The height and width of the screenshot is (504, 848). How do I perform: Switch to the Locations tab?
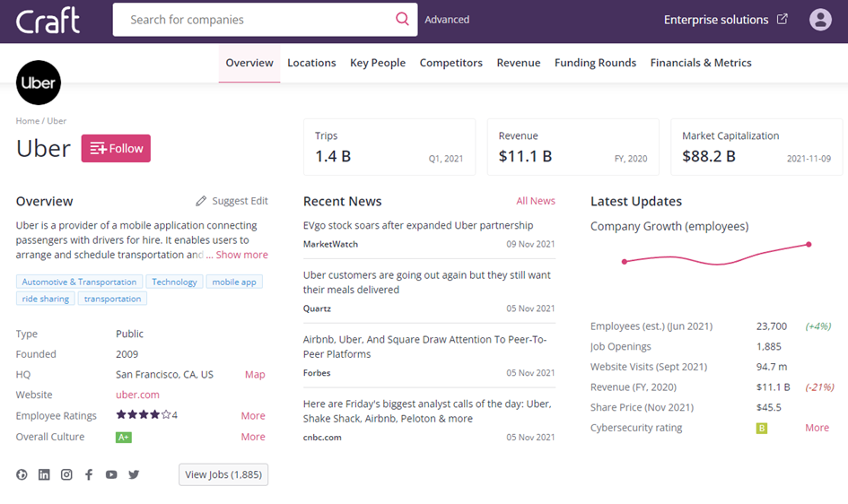point(311,63)
